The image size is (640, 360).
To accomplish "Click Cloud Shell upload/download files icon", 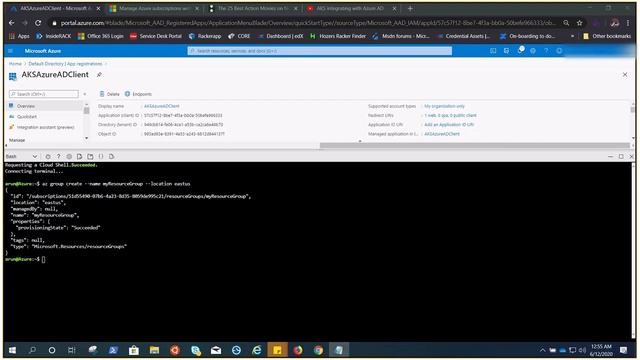I will coord(80,156).
